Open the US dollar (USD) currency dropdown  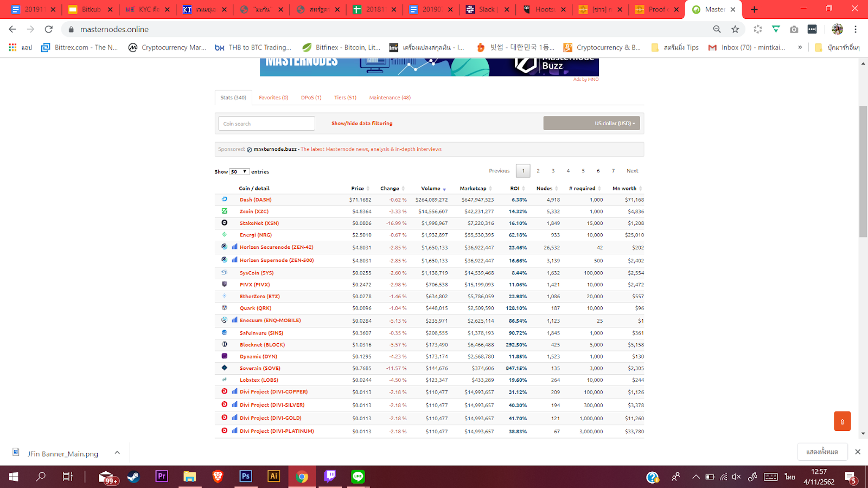pos(592,123)
